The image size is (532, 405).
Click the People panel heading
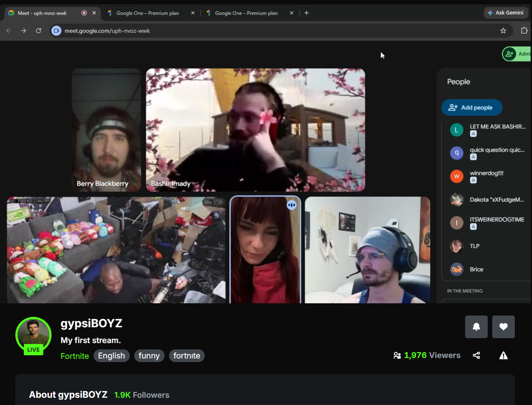point(458,82)
